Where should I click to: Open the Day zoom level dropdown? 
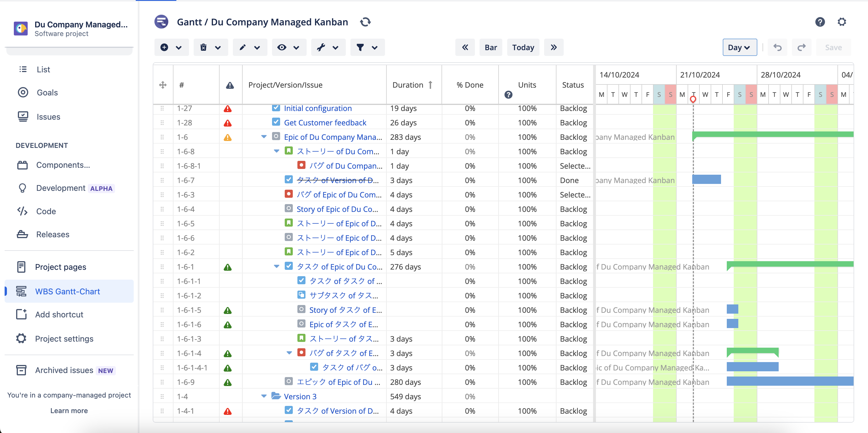point(739,47)
